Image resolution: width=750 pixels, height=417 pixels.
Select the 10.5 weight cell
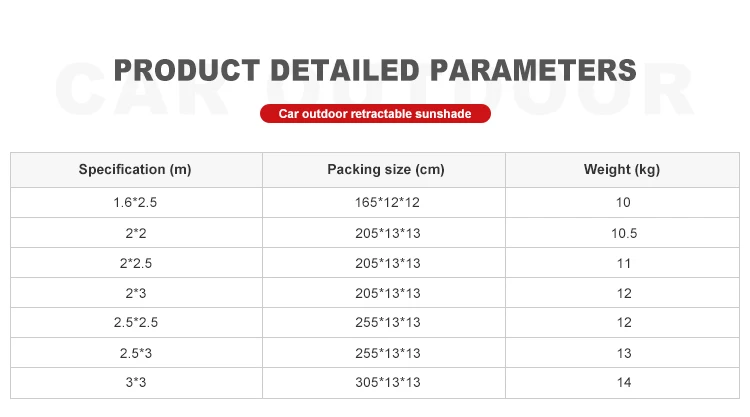coord(622,233)
